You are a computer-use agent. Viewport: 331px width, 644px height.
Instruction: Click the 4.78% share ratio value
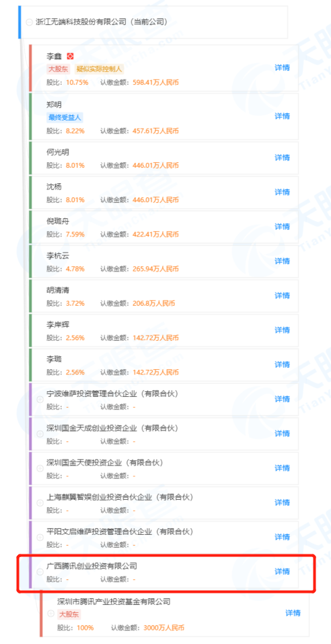75,269
